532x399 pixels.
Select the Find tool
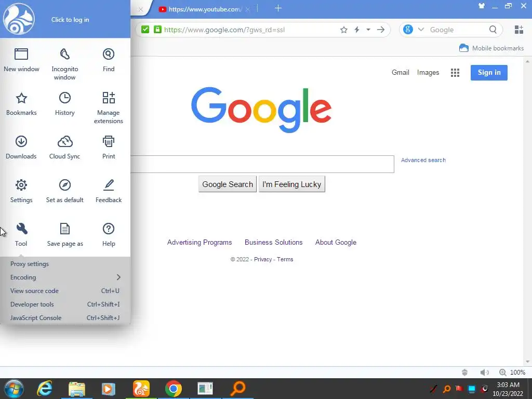[109, 60]
